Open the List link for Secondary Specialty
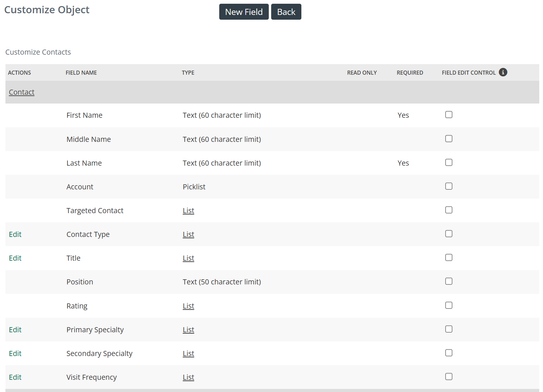Image resolution: width=543 pixels, height=392 pixels. point(188,353)
